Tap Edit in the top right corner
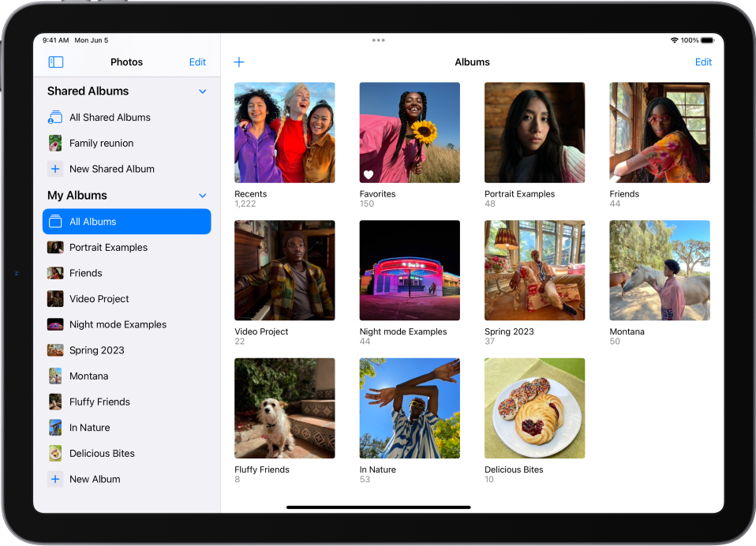 tap(703, 62)
